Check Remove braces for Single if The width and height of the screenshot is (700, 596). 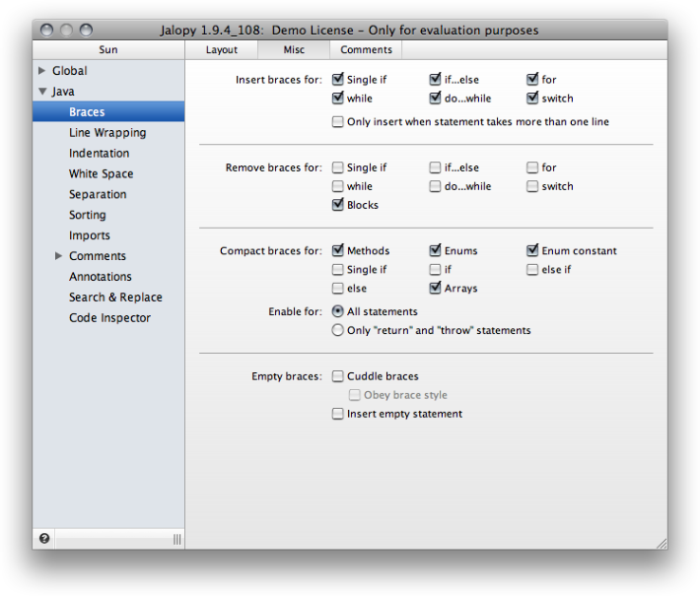point(338,167)
